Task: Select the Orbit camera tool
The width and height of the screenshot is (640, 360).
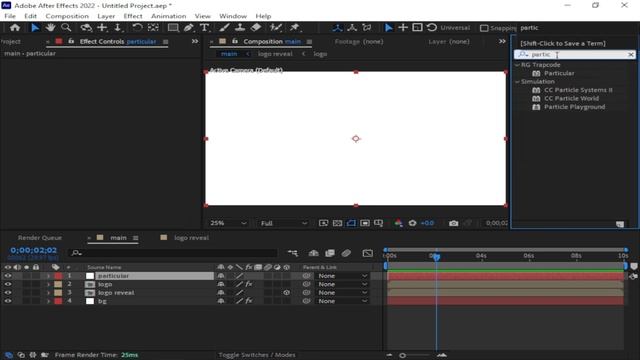Action: click(x=86, y=28)
